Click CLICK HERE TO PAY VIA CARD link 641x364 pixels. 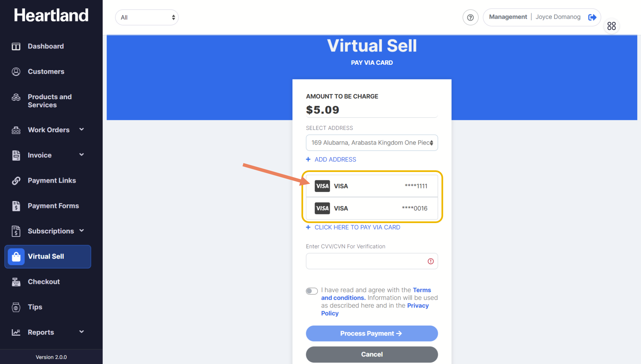tap(357, 227)
